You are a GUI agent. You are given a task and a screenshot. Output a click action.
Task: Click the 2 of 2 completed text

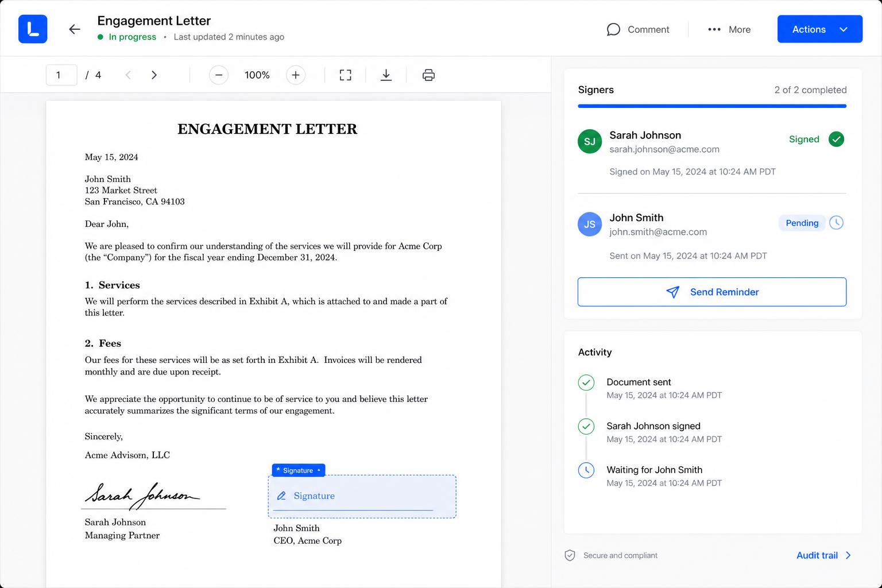point(810,90)
